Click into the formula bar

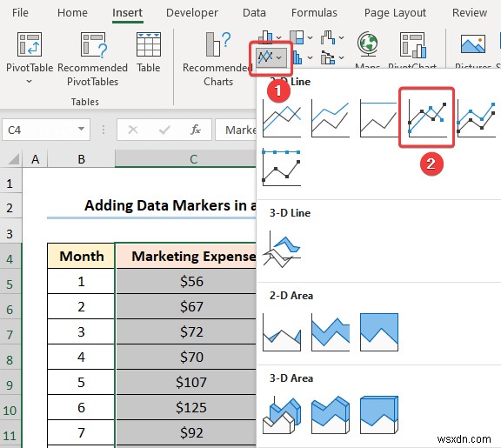click(x=236, y=130)
